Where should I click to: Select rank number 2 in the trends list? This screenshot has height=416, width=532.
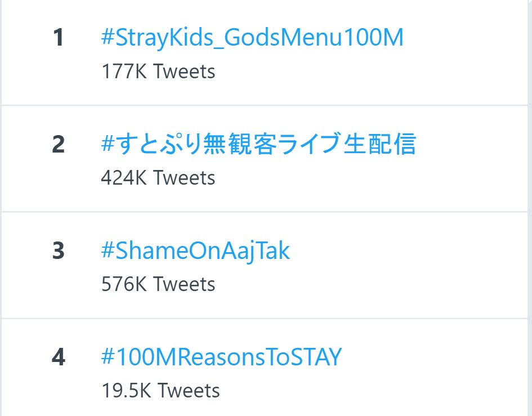[59, 144]
